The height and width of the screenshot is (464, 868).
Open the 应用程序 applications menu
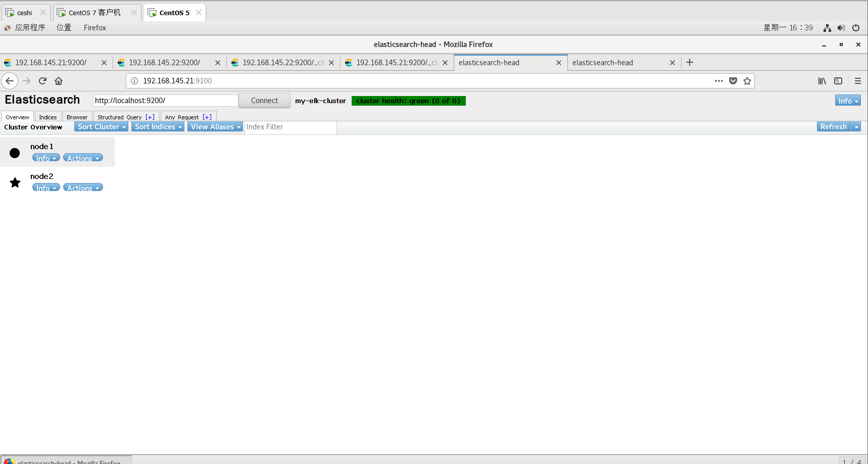(x=25, y=28)
